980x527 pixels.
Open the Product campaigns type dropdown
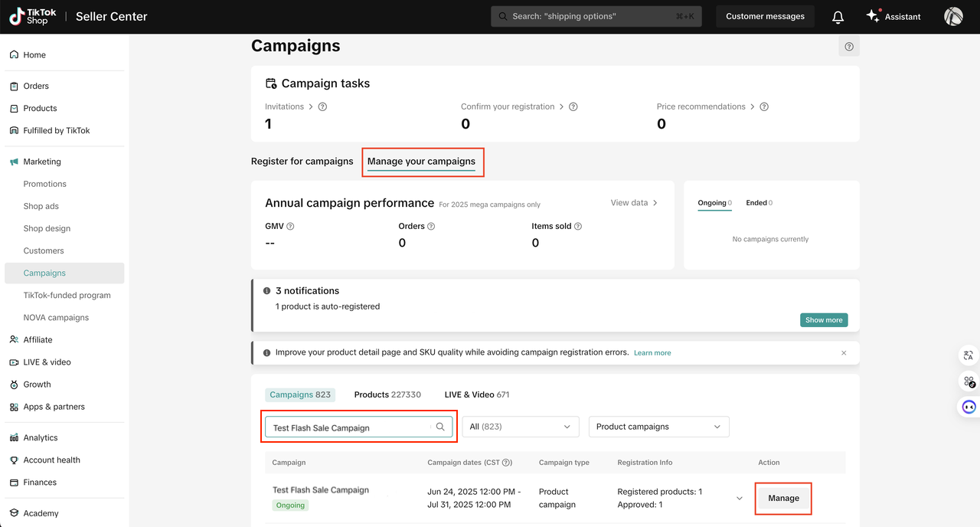(658, 427)
